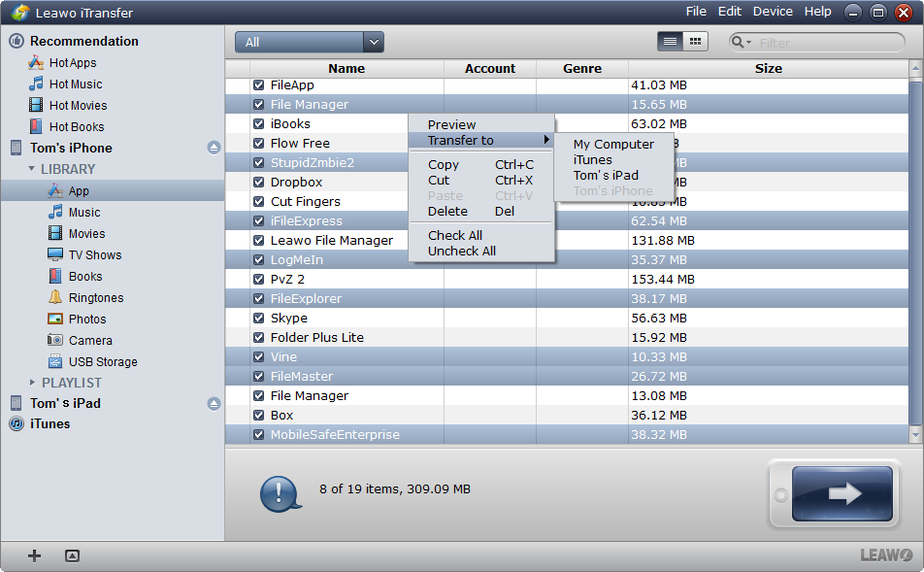Switch to list view
Image resolution: width=924 pixels, height=572 pixels.
click(x=670, y=42)
